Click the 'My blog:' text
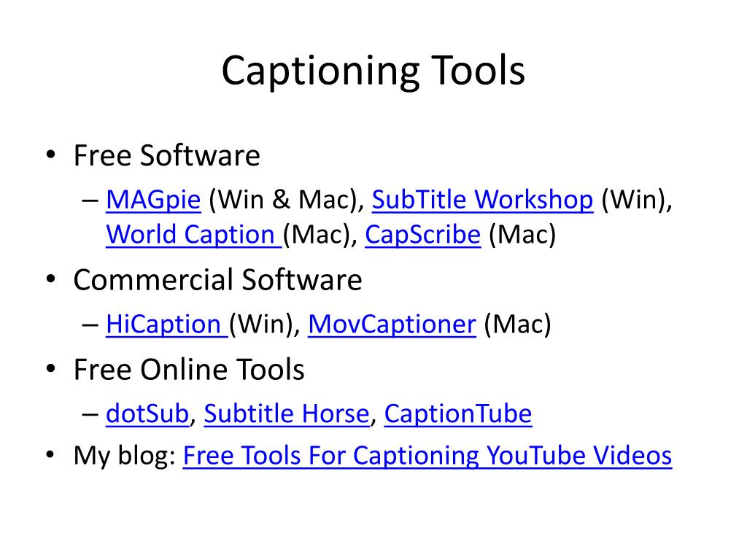Screen dimensions: 747x560 click(x=125, y=456)
